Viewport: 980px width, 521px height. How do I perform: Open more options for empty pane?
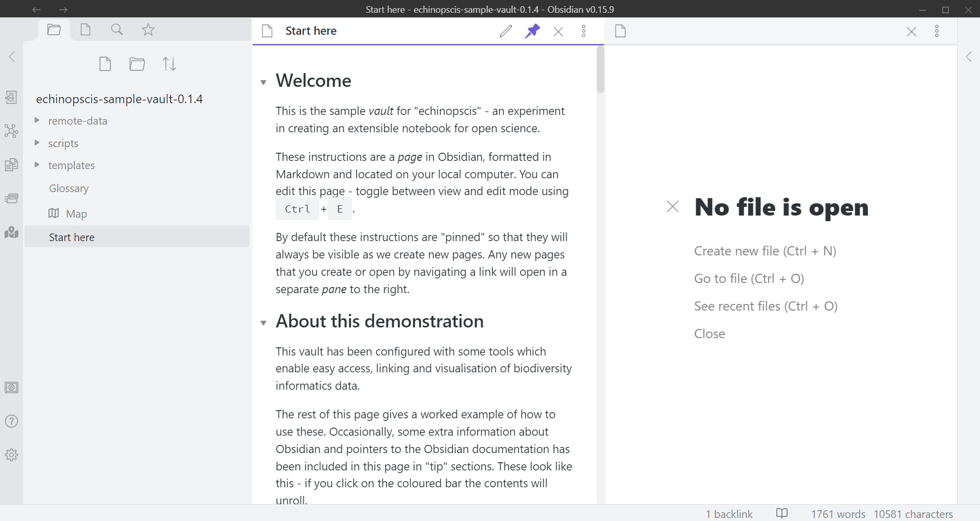(x=937, y=31)
